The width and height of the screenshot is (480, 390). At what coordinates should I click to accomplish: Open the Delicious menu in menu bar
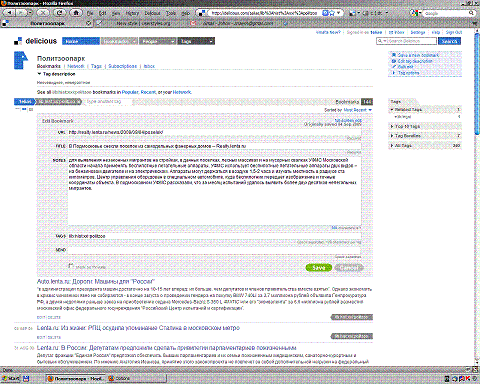click(x=152, y=13)
